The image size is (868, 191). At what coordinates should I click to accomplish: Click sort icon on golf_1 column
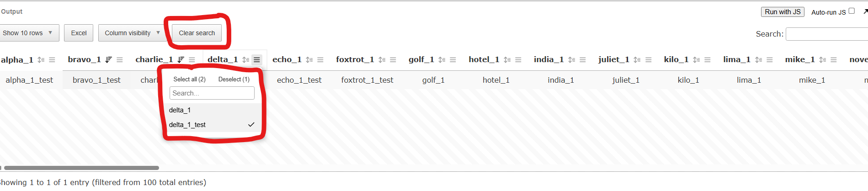pyautogui.click(x=442, y=60)
